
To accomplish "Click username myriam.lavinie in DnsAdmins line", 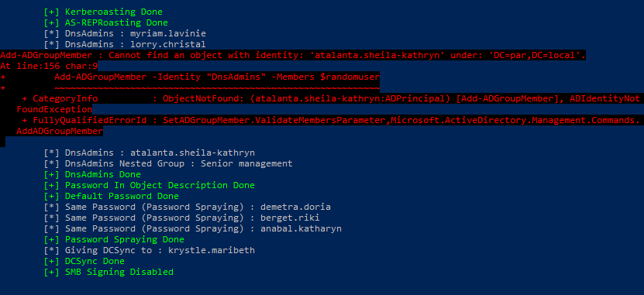I will pos(168,33).
